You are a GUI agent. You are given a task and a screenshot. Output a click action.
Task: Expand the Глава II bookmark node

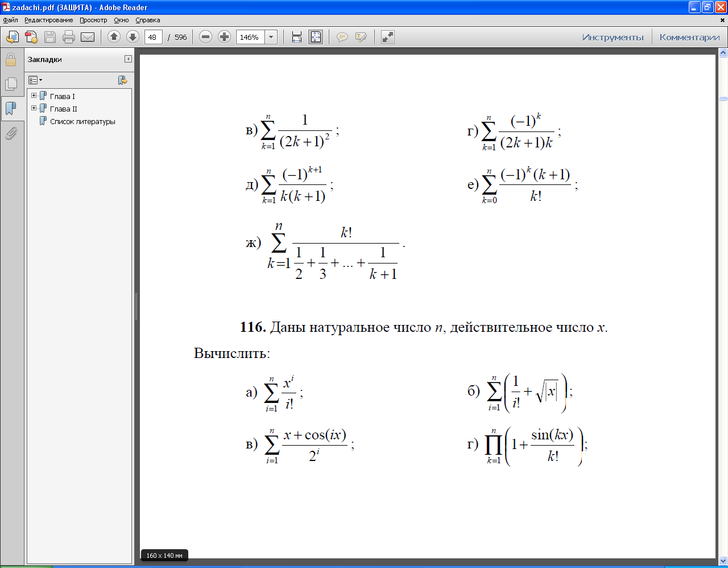[34, 108]
